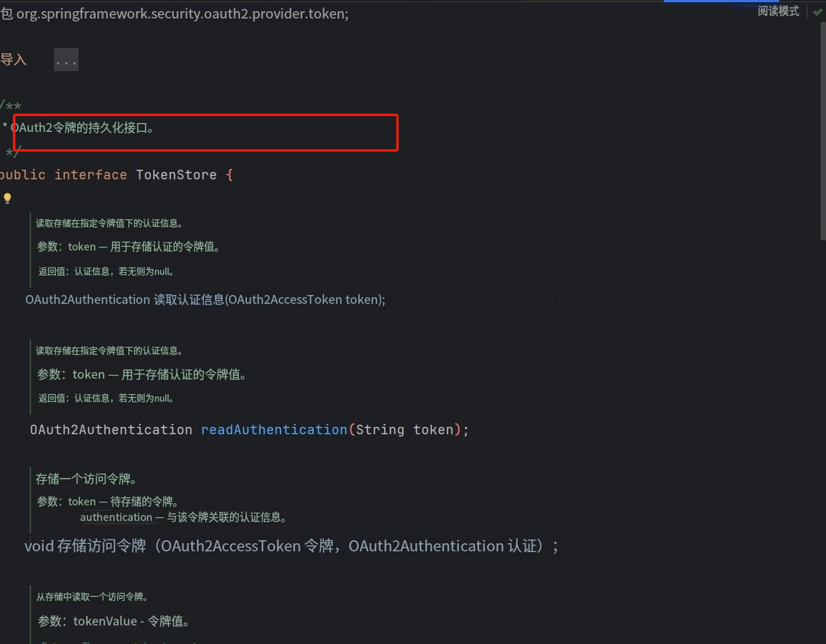The image size is (826, 644).
Task: Click the 从存储中读取一个访问令牌 doc comment
Action: click(92, 597)
